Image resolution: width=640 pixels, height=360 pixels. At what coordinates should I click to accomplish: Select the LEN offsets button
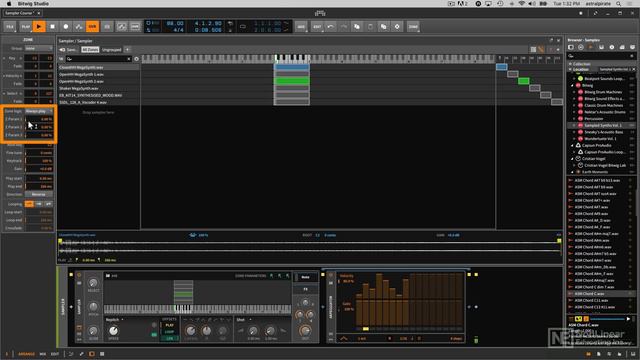click(169, 338)
